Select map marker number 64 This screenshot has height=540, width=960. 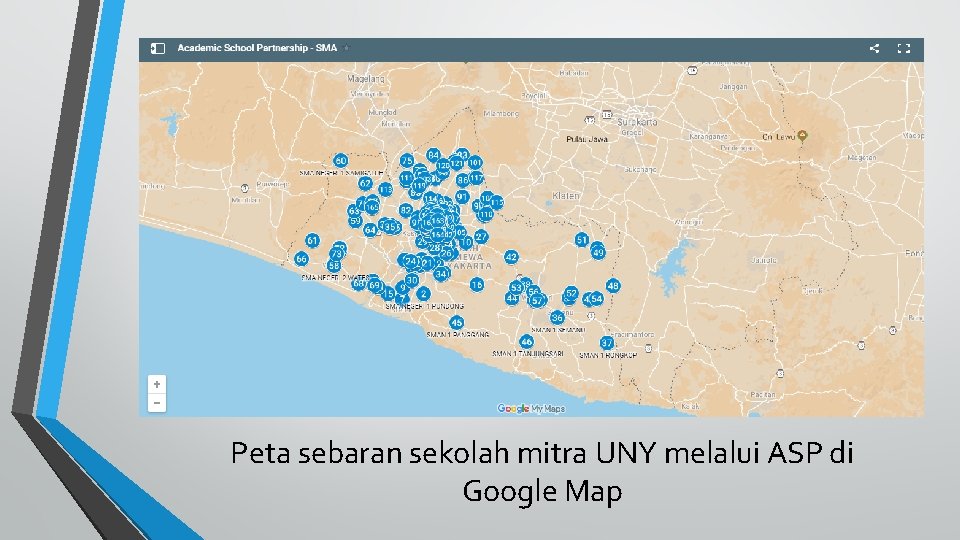coord(370,230)
